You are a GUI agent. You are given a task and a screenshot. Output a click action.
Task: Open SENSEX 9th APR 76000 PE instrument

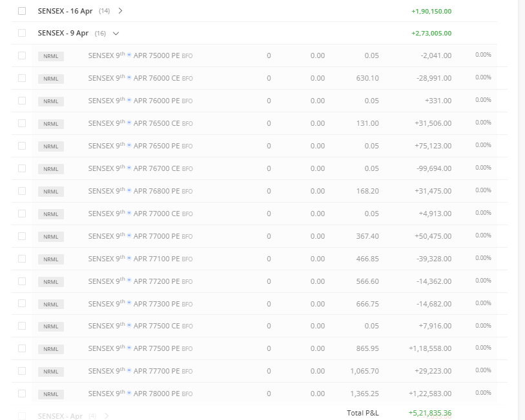coord(140,101)
